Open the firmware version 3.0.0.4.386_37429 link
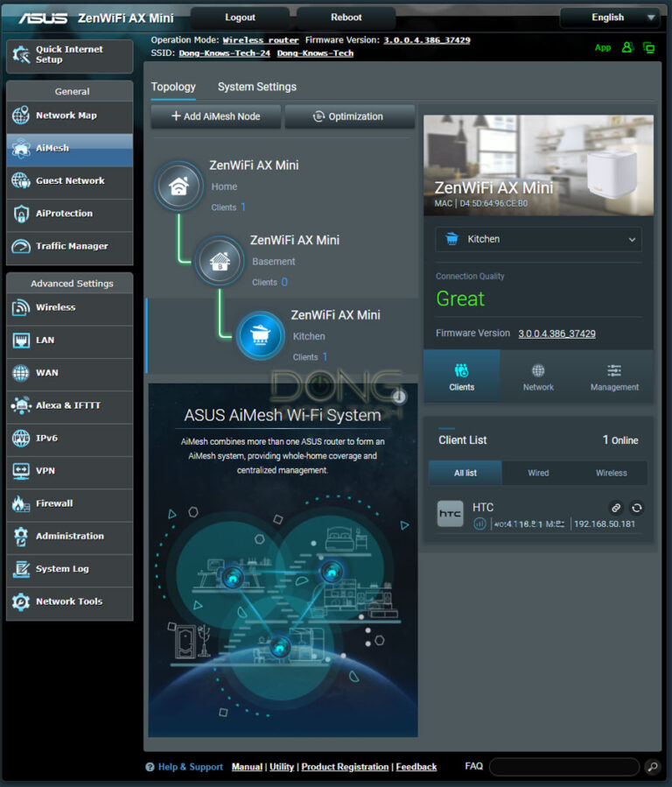Image resolution: width=672 pixels, height=787 pixels. [556, 334]
